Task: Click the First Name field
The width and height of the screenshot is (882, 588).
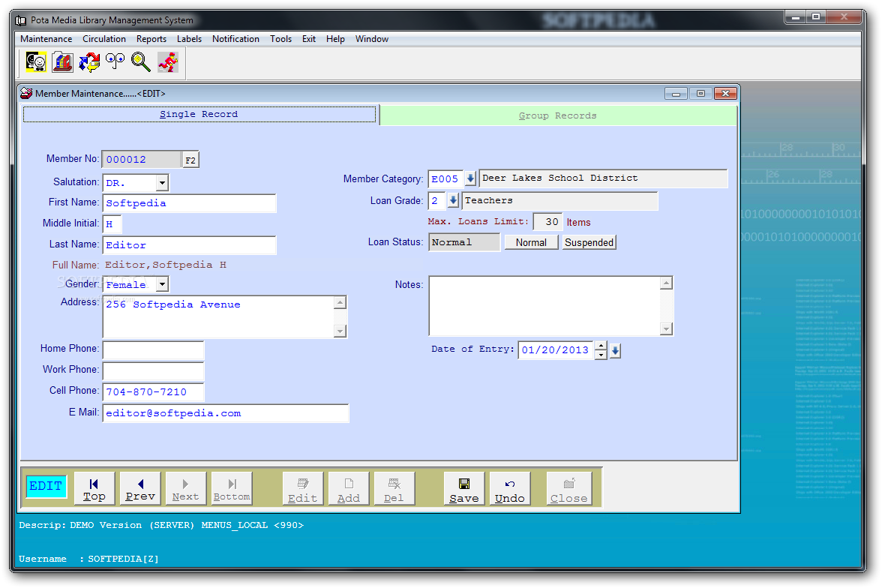Action: pyautogui.click(x=189, y=203)
